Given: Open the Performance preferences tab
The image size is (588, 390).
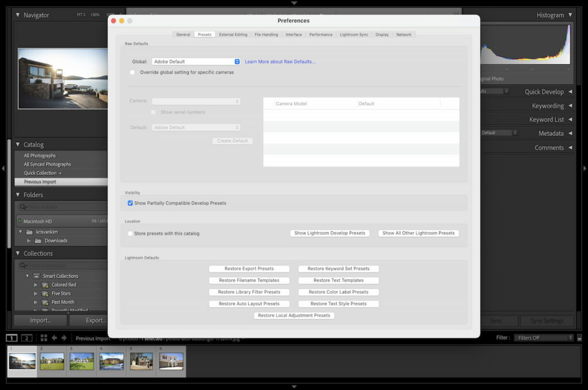Looking at the screenshot, I should pyautogui.click(x=320, y=34).
